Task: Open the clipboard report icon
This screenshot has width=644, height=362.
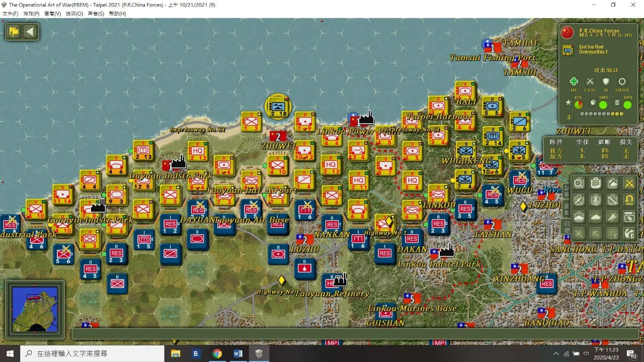Action: (x=596, y=184)
